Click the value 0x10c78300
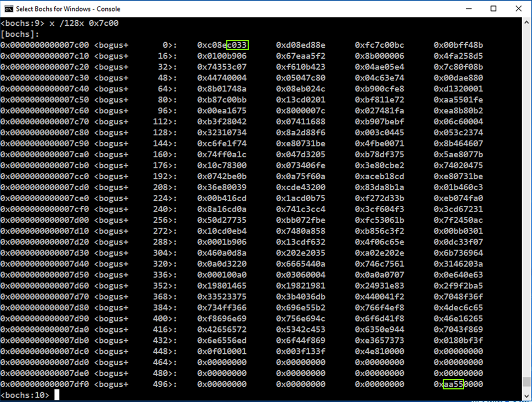Screen dimensions: 532x402 tap(222, 165)
